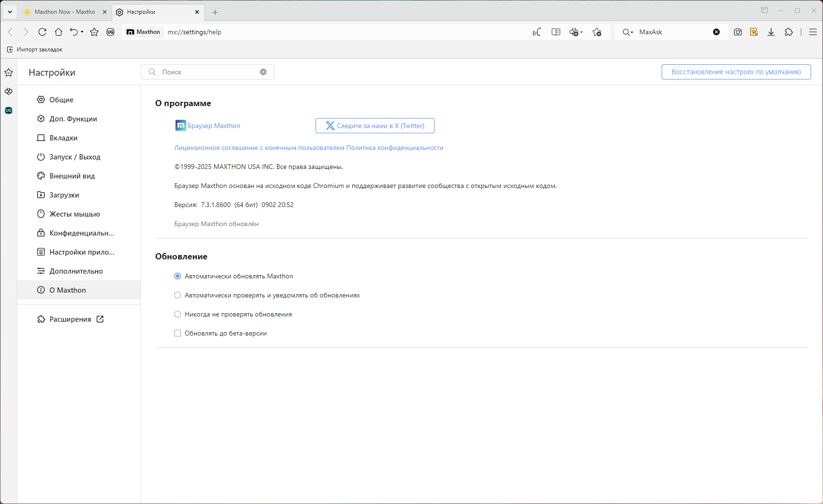Open the home page
This screenshot has height=504, width=823.
tap(59, 32)
